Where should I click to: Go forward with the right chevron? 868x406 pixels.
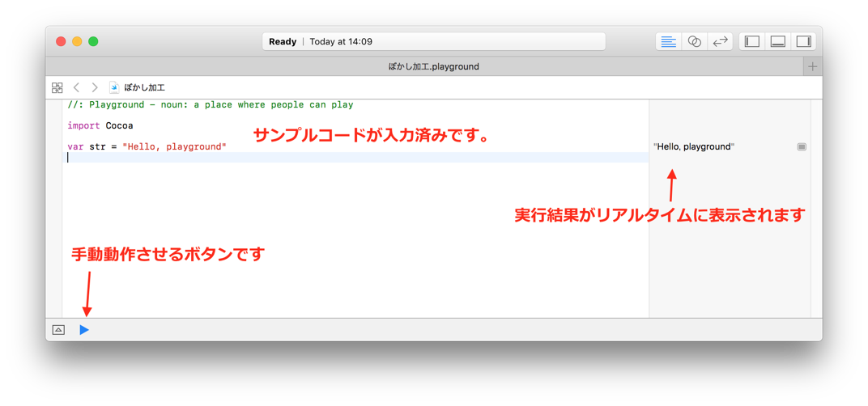click(95, 87)
